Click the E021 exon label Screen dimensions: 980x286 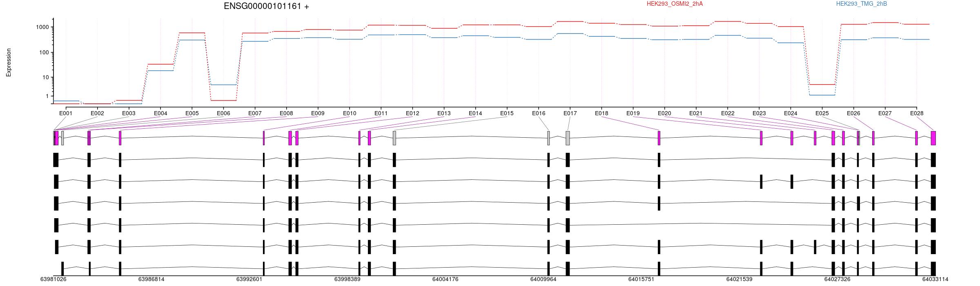pos(696,113)
